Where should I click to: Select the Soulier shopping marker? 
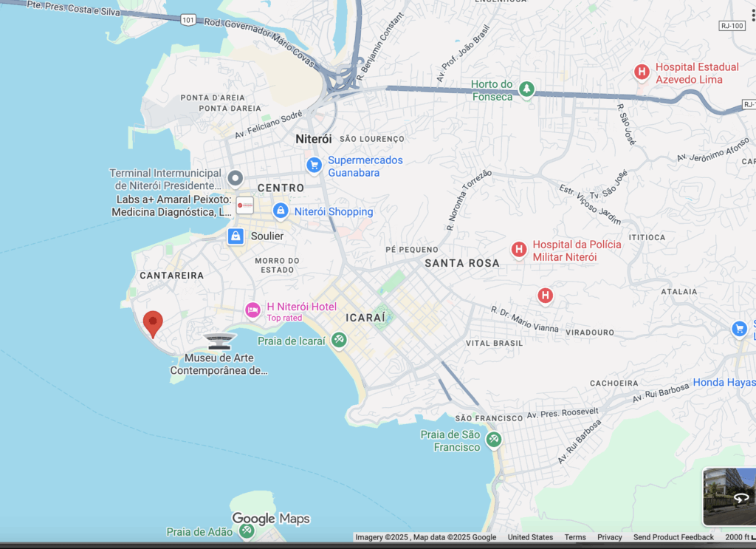tap(236, 236)
